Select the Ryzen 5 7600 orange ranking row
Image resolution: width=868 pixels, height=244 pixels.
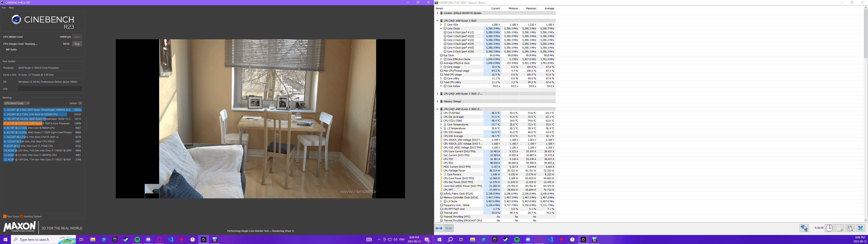click(x=42, y=124)
